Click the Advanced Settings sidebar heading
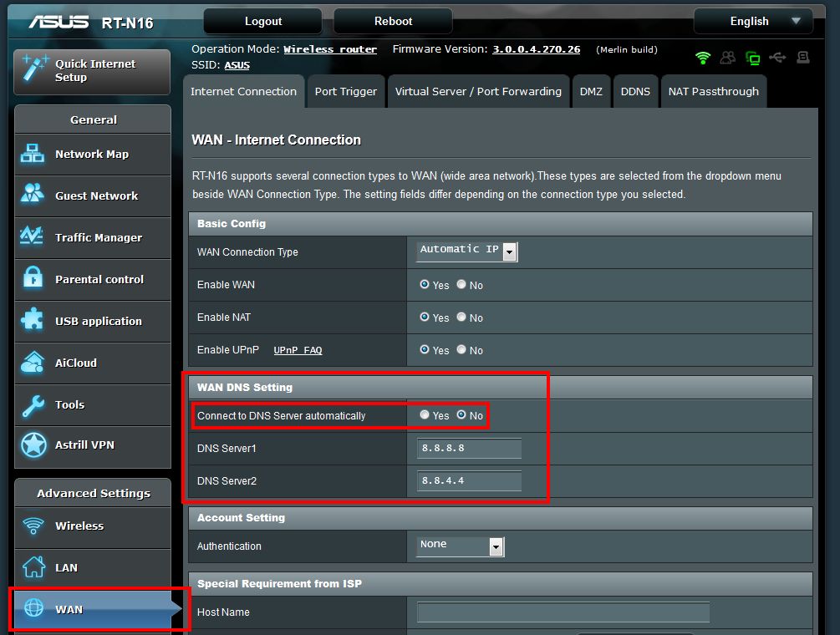840x635 pixels. tap(94, 493)
